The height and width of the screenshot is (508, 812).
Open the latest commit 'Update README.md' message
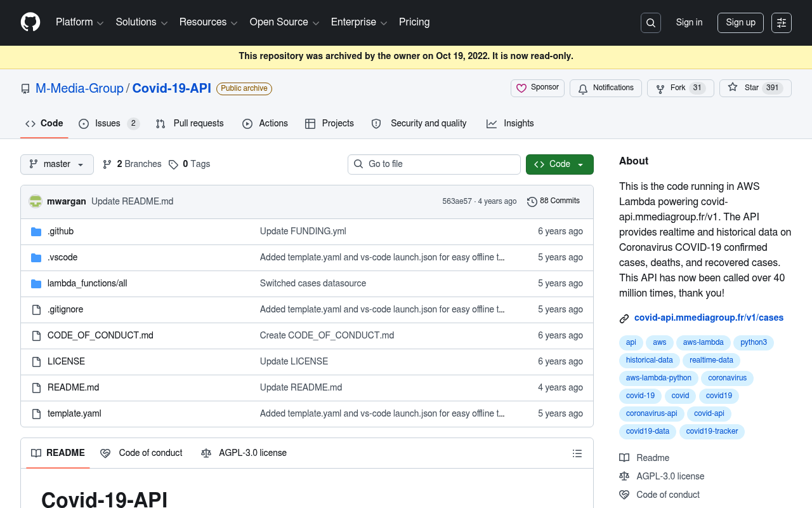132,201
